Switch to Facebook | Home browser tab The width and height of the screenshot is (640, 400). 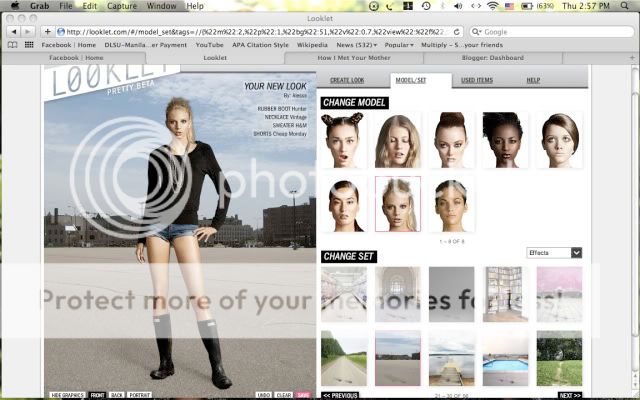pos(76,58)
